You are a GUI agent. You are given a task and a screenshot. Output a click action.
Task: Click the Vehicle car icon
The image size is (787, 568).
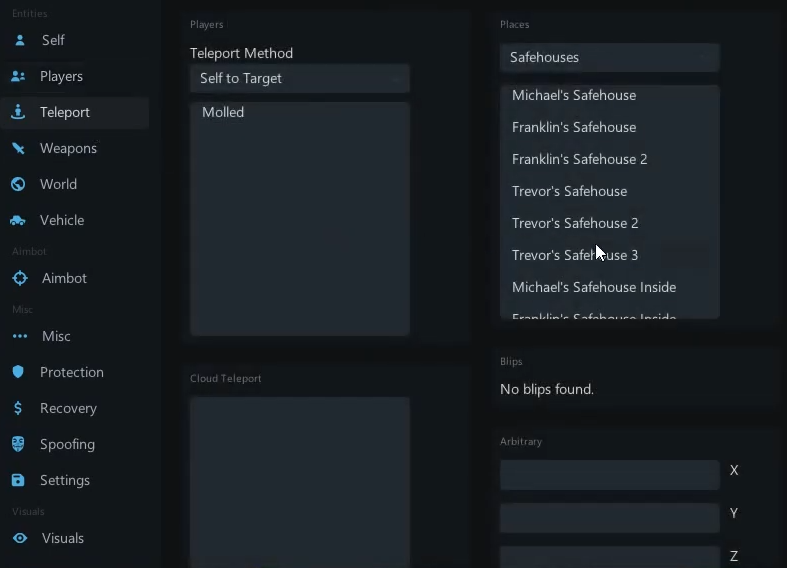(18, 220)
